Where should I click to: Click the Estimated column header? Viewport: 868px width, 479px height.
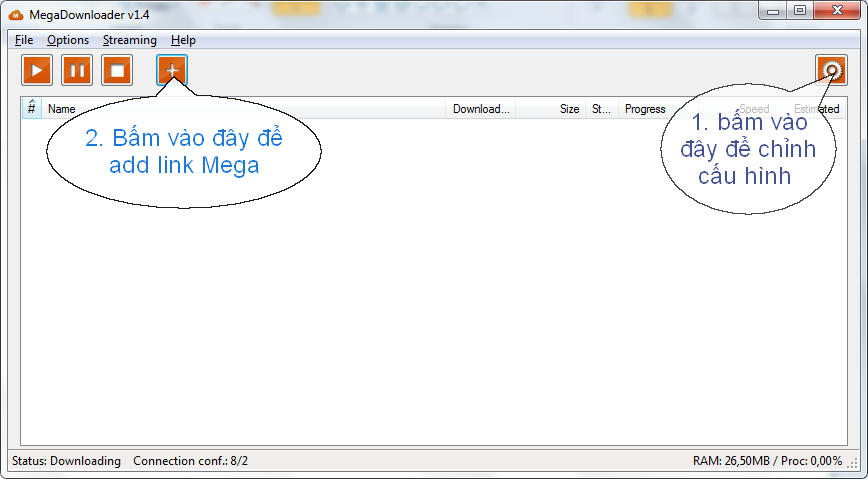816,109
